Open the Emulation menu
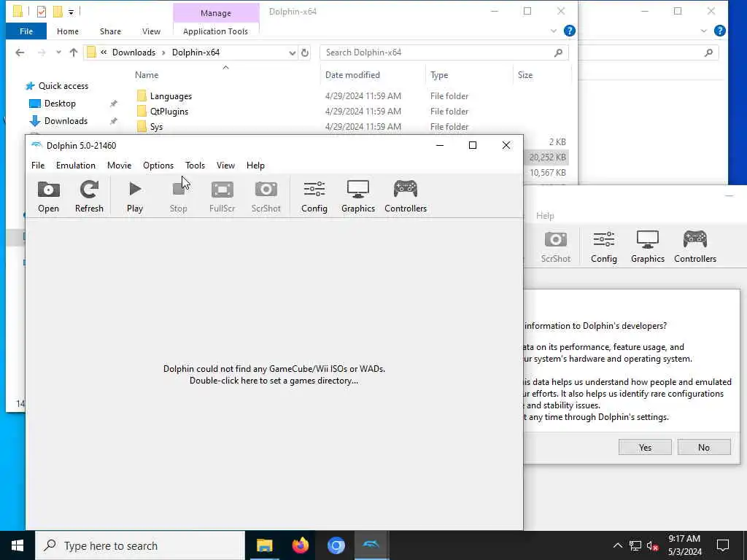 [x=76, y=166]
